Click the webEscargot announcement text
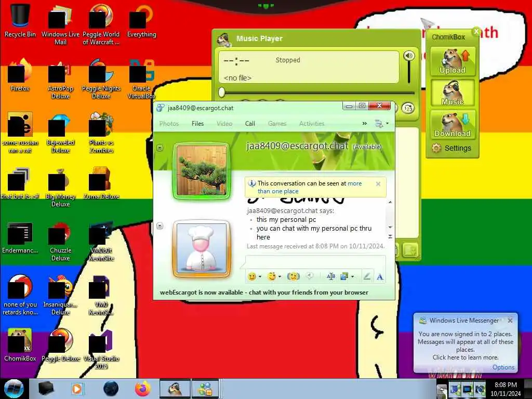 [x=264, y=292]
